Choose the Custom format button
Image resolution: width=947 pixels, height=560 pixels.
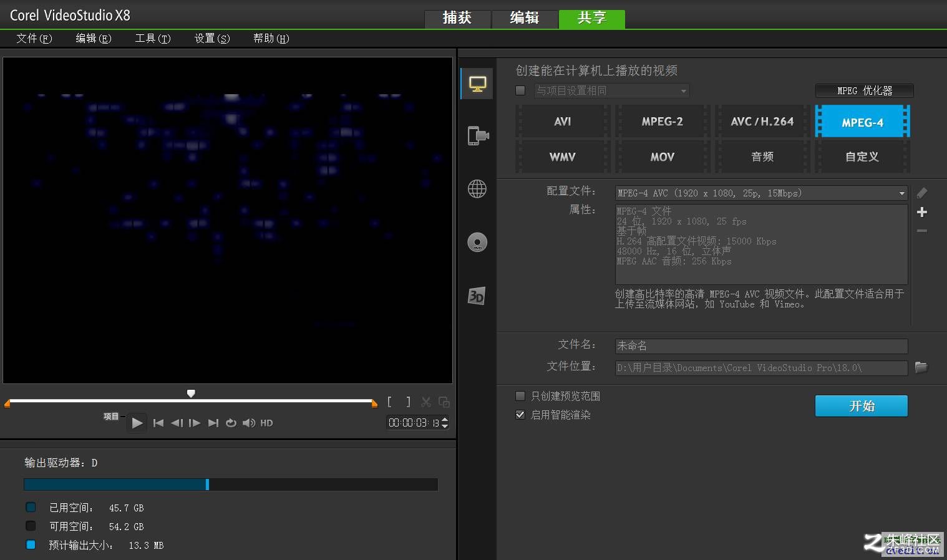tap(862, 157)
